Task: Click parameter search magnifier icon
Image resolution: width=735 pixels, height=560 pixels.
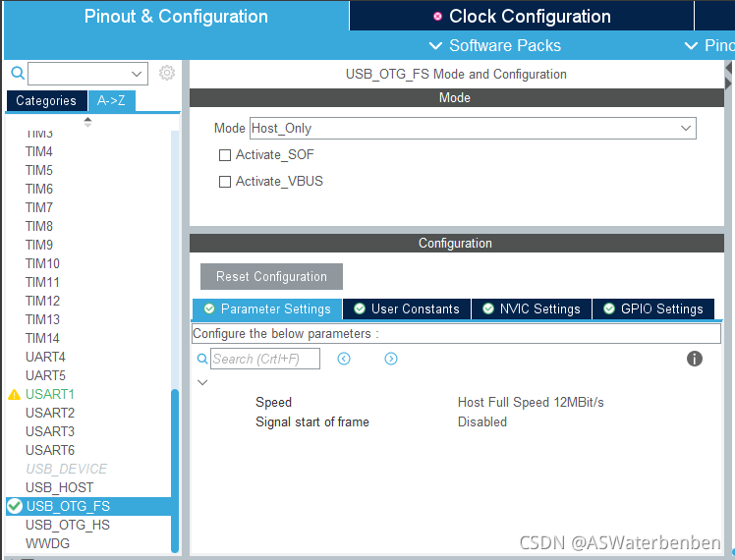Action: pos(202,359)
